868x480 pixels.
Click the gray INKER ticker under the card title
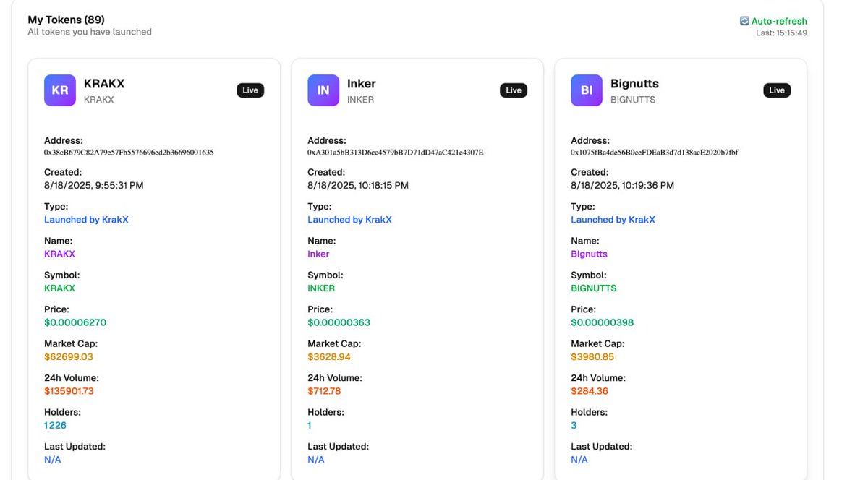click(361, 100)
